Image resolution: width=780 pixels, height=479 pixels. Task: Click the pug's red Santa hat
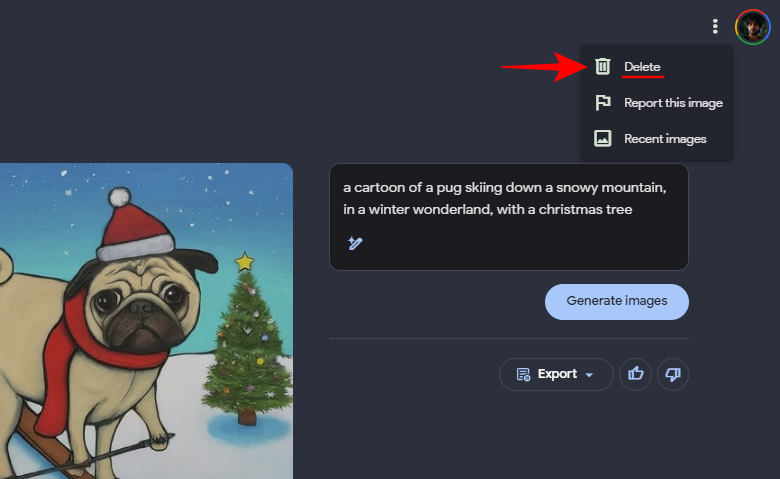(134, 225)
